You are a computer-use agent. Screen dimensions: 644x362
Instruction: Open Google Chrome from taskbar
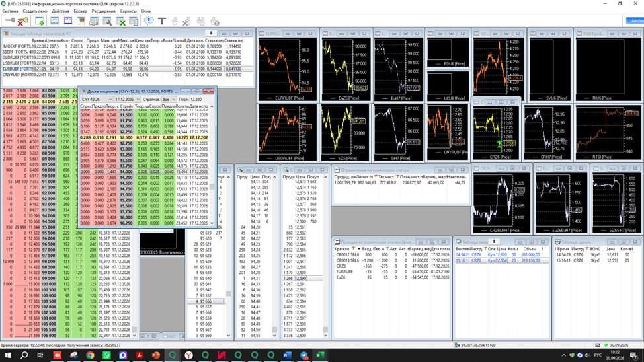tap(90, 355)
